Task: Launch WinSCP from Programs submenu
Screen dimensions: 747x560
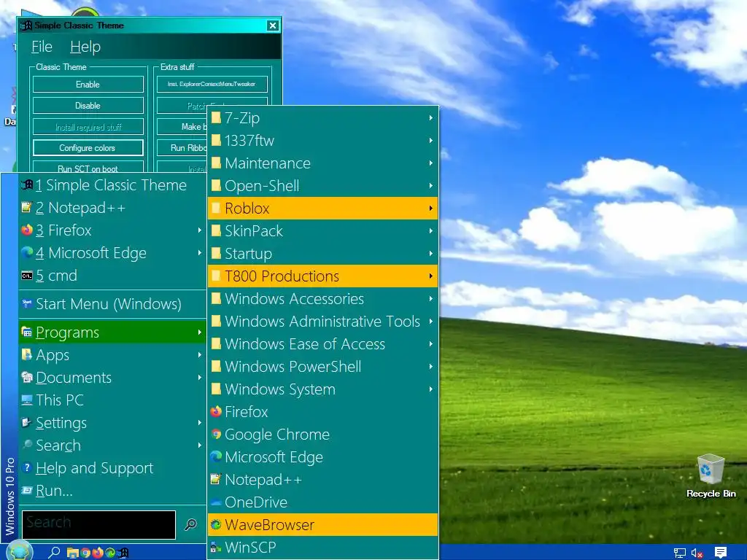Action: point(323,548)
